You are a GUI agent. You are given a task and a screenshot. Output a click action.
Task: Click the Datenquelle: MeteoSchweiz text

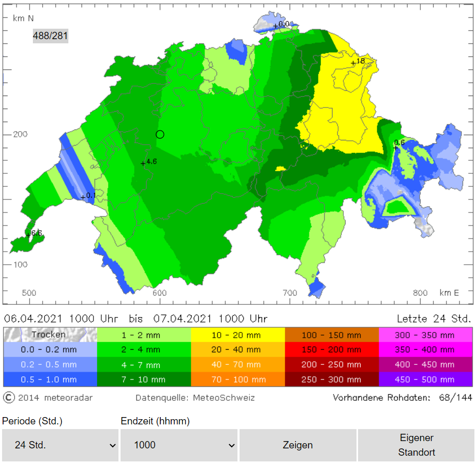click(195, 398)
